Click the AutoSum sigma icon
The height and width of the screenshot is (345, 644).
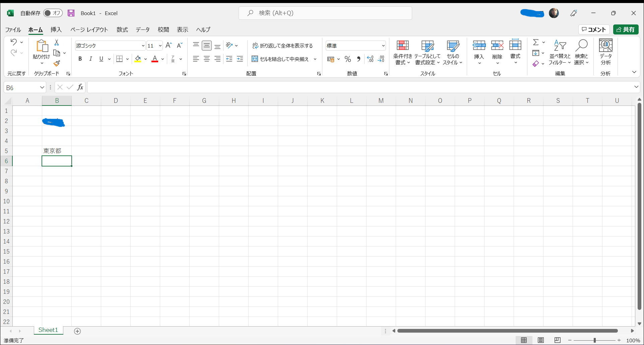tap(536, 42)
